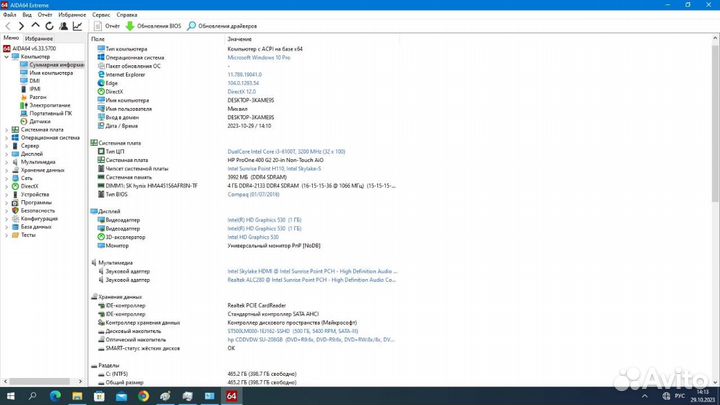Go up one level with the Up arrow
Image resolution: width=720 pixels, height=405 pixels.
coord(35,26)
